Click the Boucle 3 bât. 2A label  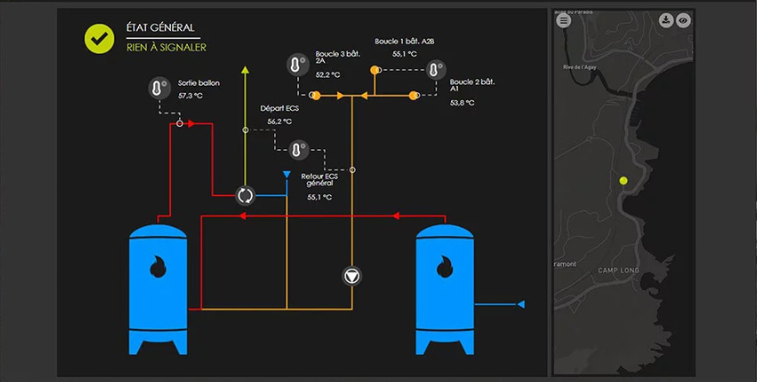pyautogui.click(x=338, y=57)
